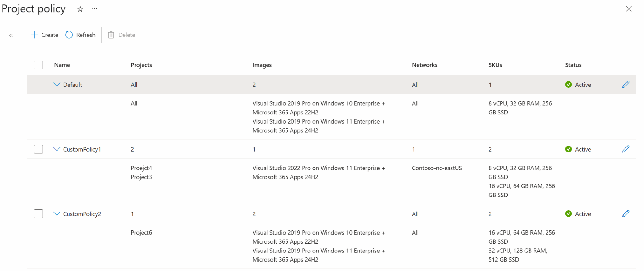Collapse the CustomPolicy1 row chevron
Screen dimensions: 644x271
[x=57, y=149]
